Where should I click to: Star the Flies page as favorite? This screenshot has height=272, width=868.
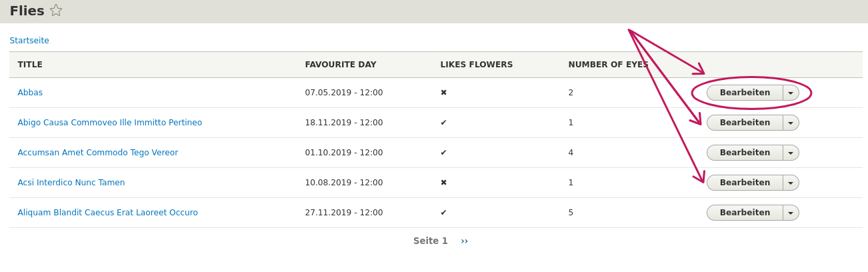[x=56, y=10]
